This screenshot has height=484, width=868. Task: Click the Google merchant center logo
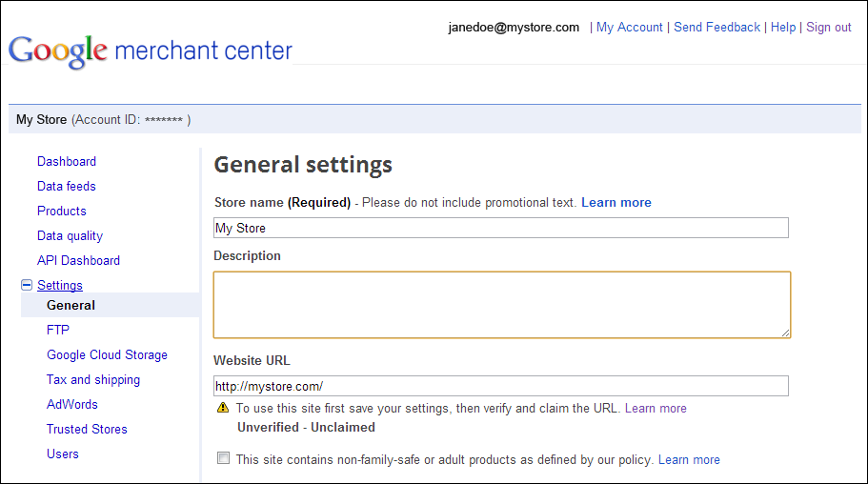click(150, 50)
